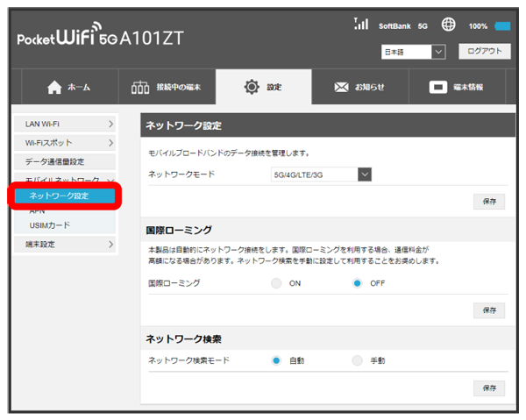Save the network mode setting
The width and height of the screenshot is (526, 420).
(488, 202)
